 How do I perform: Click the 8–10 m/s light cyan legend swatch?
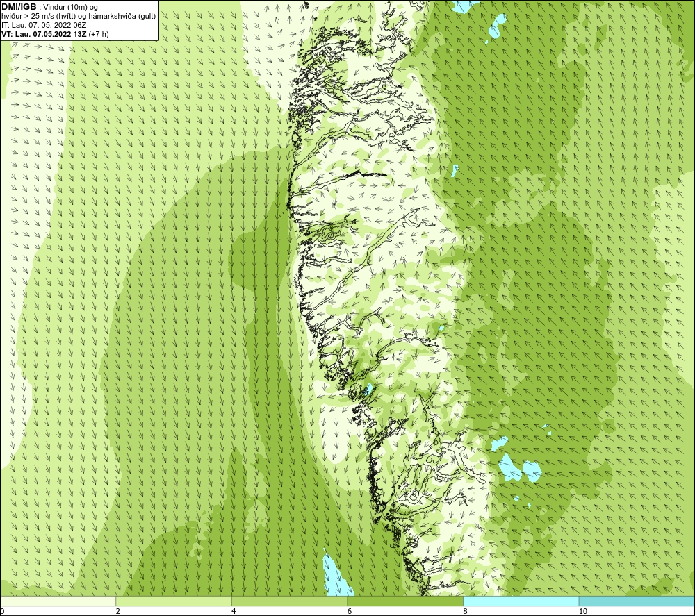click(521, 601)
